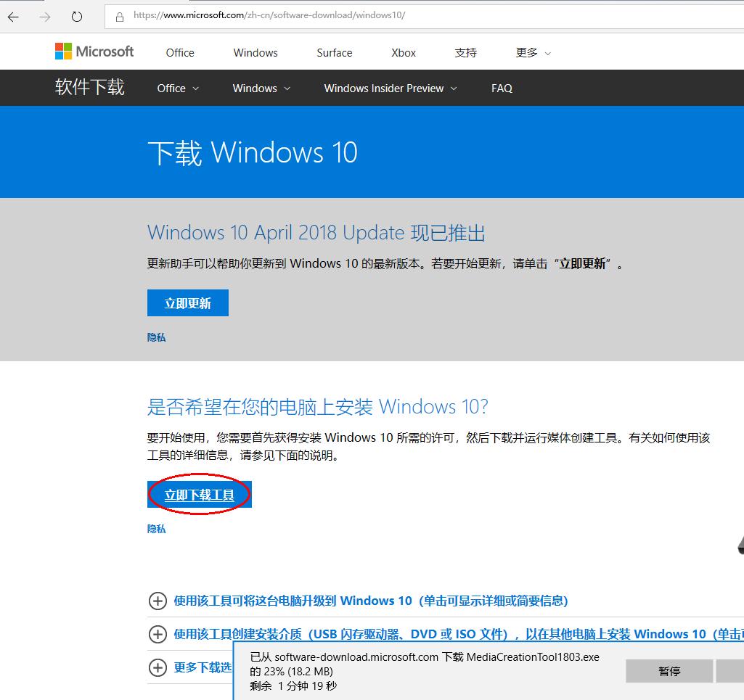The image size is (744, 700).
Task: Open the Windows dropdown in 软件下载 bar
Action: (260, 88)
